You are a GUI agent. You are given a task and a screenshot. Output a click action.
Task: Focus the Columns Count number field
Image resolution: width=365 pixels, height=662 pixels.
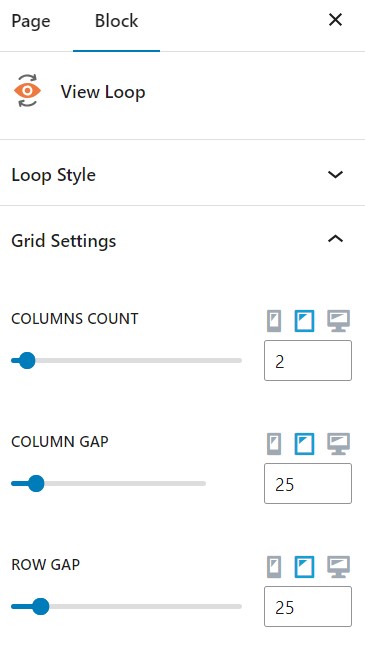click(308, 361)
